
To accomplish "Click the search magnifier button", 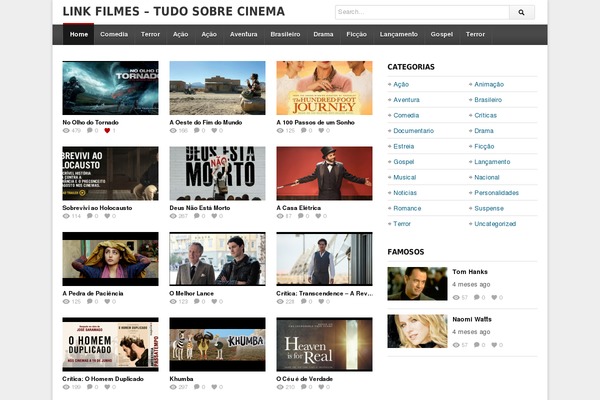I will [x=522, y=12].
